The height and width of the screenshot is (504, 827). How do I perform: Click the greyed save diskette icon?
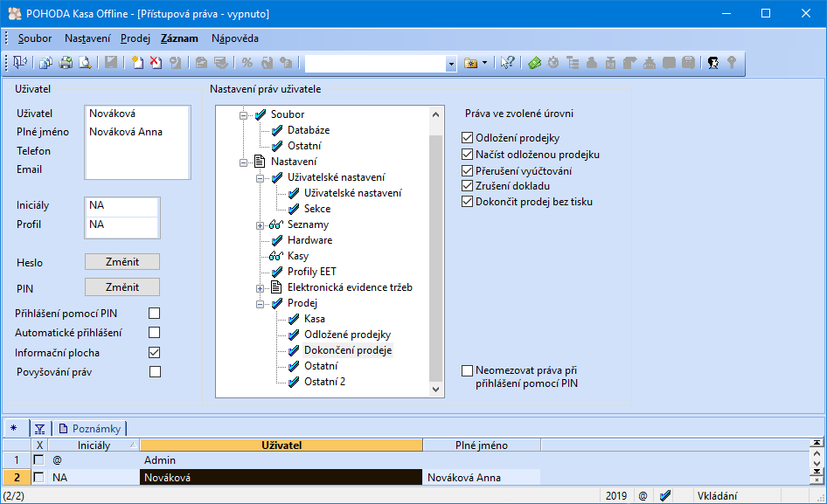point(111,63)
